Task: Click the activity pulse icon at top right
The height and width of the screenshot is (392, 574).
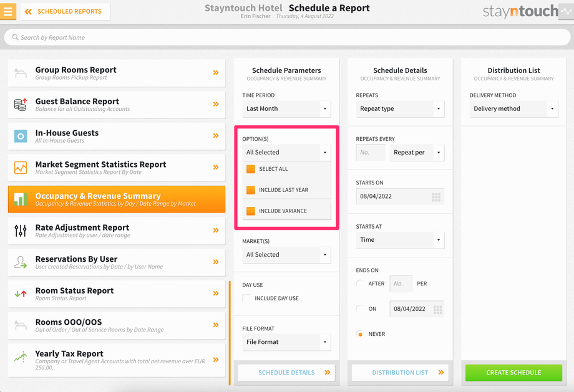Action: pos(567,12)
